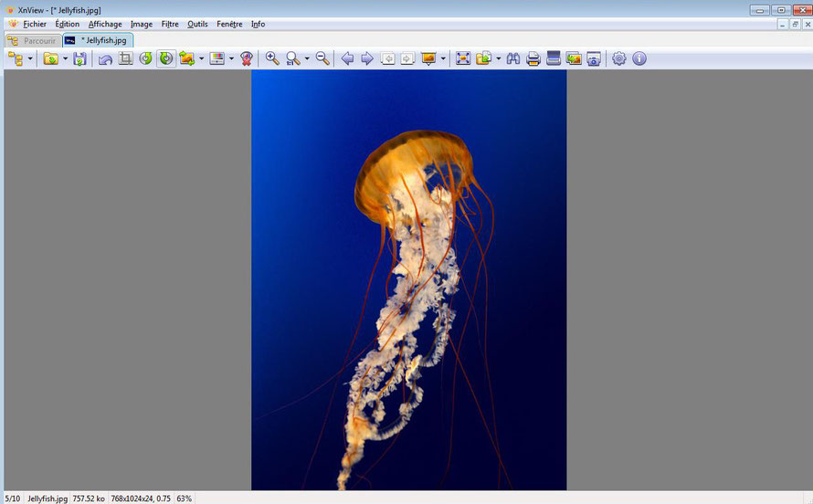Save the image with floppy icon
The height and width of the screenshot is (504, 813).
(x=79, y=59)
